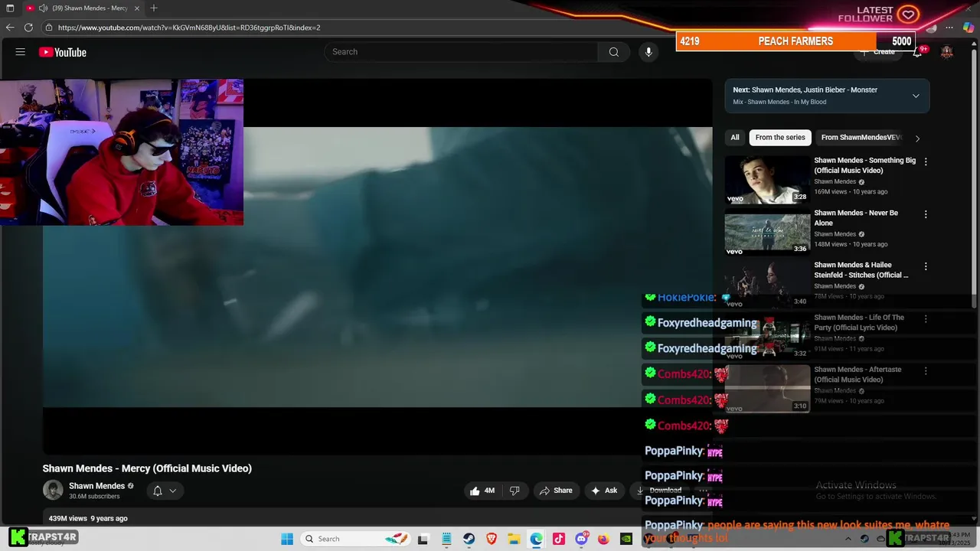
Task: Open subscription notification bell dropdown
Action: pos(165,491)
